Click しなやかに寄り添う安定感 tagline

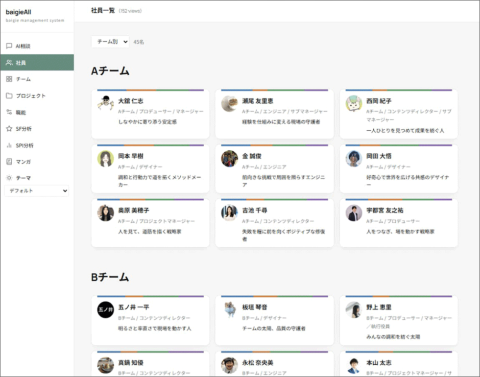[x=147, y=122]
